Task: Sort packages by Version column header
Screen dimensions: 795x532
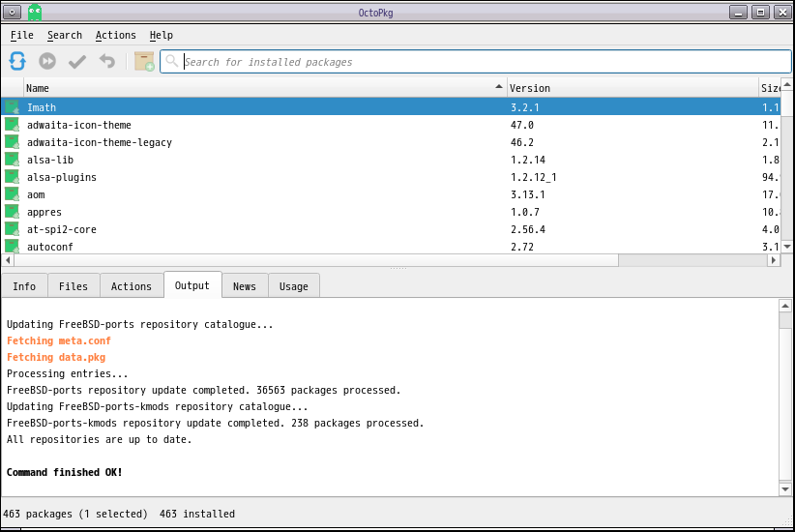Action: click(629, 88)
